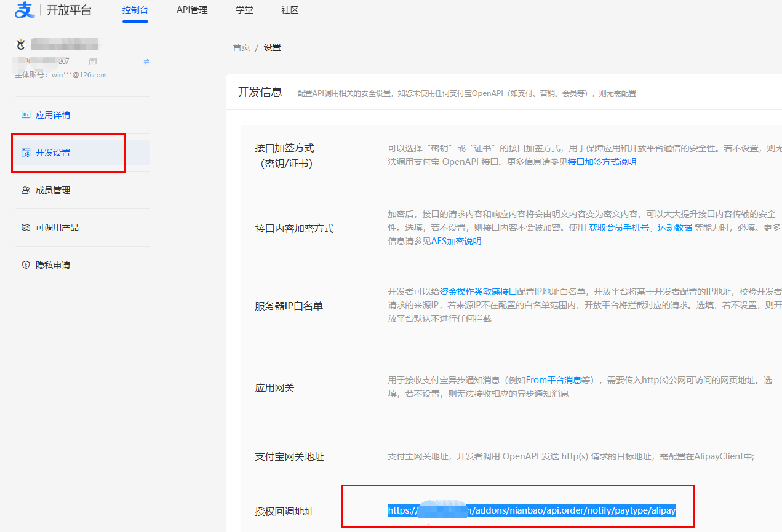Click 接口内容加密方式 label
Screen dimensions: 782x532
[294, 228]
